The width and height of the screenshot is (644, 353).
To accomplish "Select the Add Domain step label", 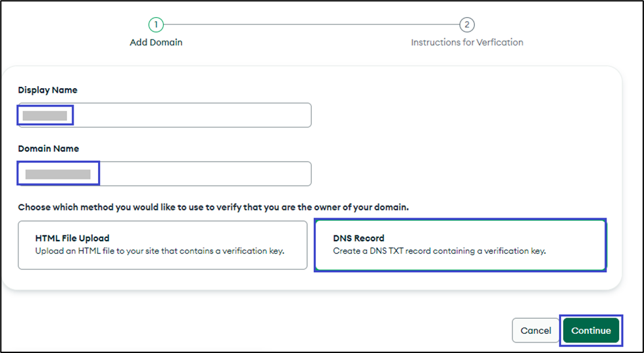I will click(156, 42).
